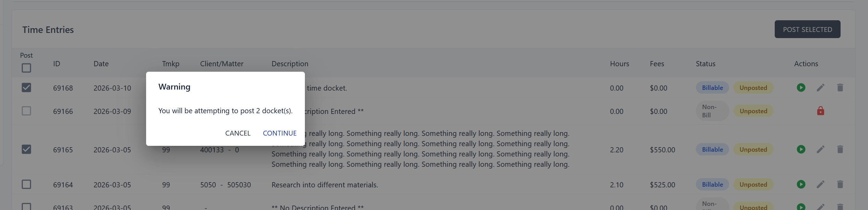
Task: Click the Unposted badge on entry 69165
Action: (x=753, y=150)
